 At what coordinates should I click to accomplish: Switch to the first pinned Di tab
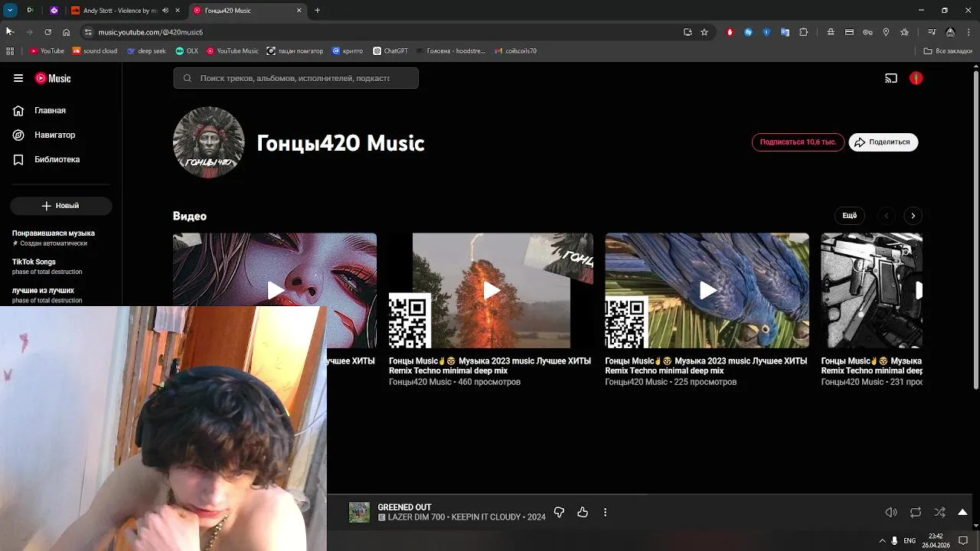point(30,11)
